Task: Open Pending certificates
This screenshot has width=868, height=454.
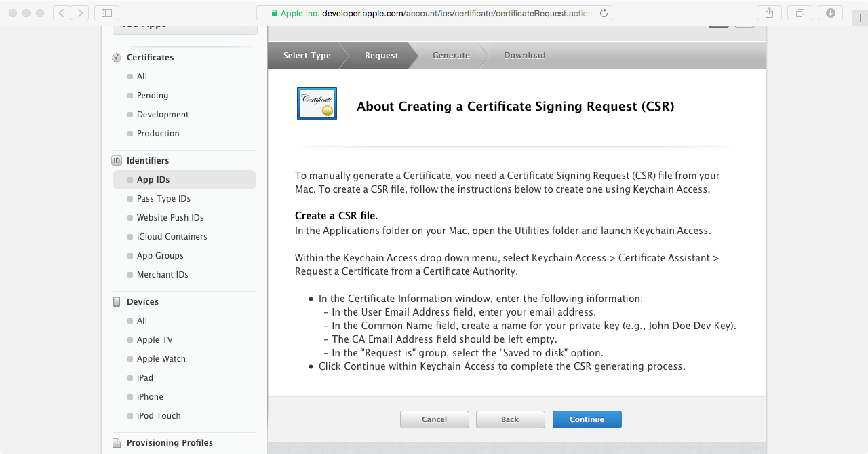Action: pyautogui.click(x=153, y=96)
